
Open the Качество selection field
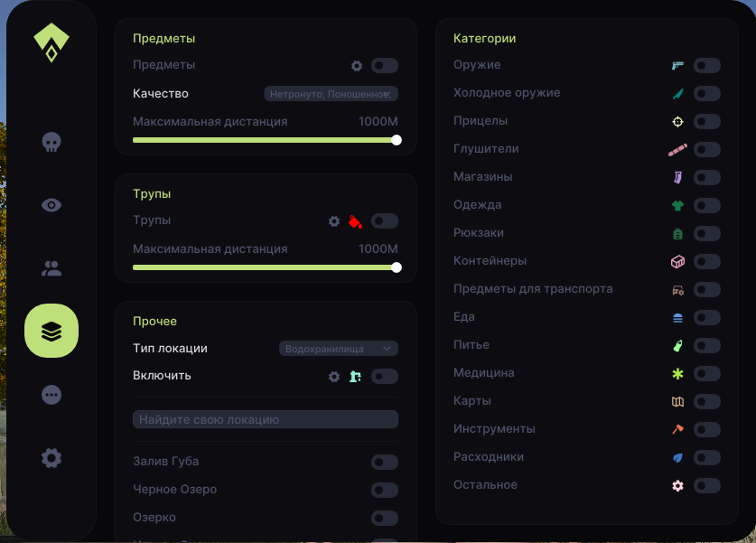pyautogui.click(x=329, y=93)
